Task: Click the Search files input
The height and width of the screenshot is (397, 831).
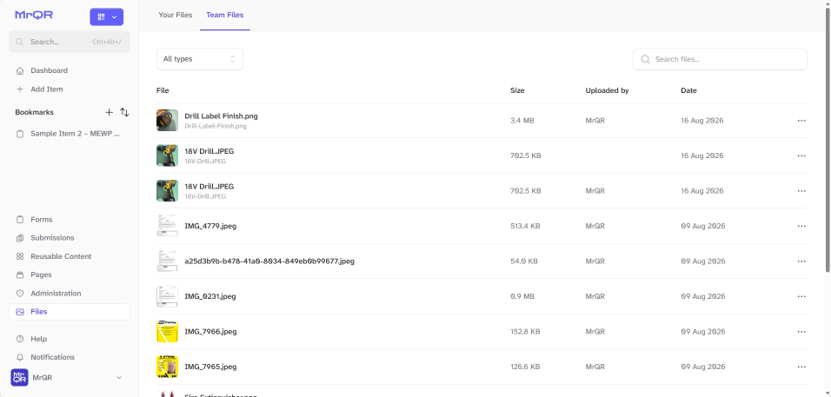Action: coord(720,59)
